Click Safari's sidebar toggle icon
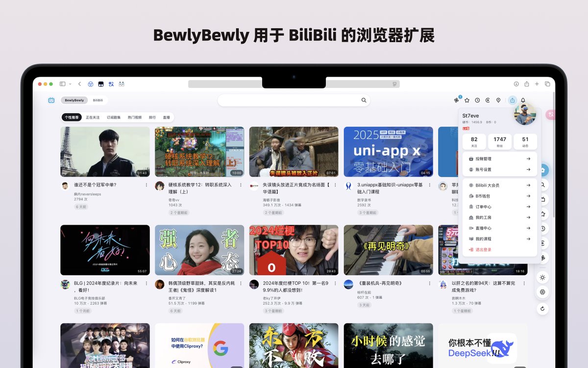This screenshot has width=588, height=368. click(x=63, y=84)
